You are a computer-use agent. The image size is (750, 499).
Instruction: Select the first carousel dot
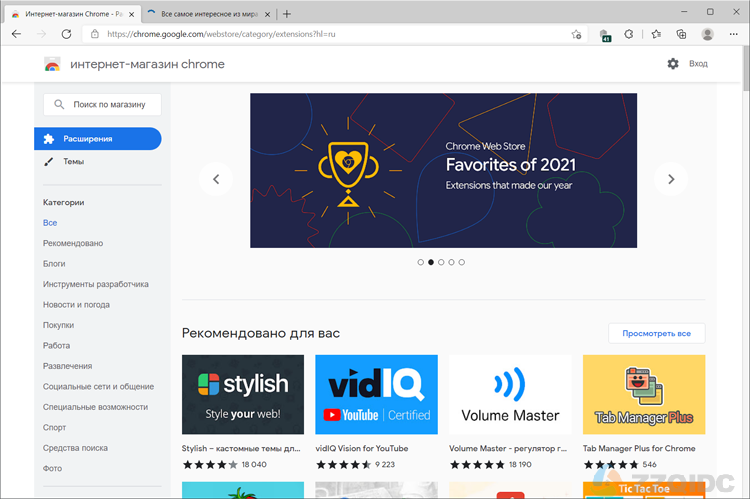coord(420,262)
